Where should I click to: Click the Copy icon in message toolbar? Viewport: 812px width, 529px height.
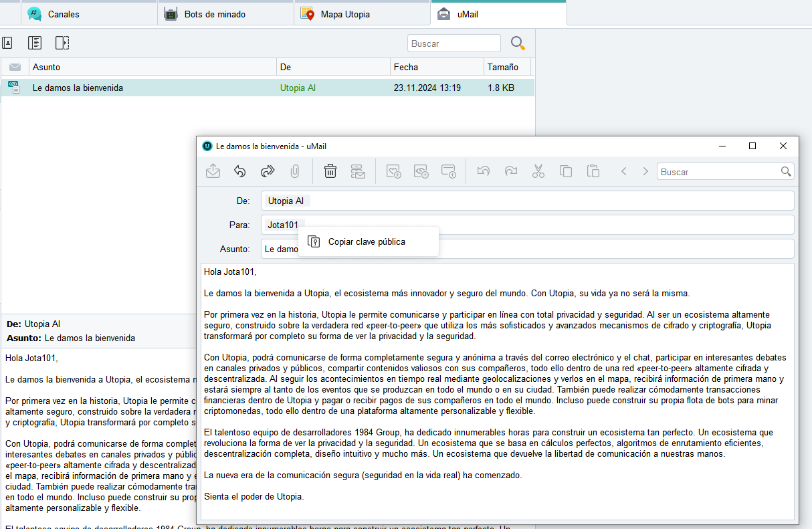[566, 171]
